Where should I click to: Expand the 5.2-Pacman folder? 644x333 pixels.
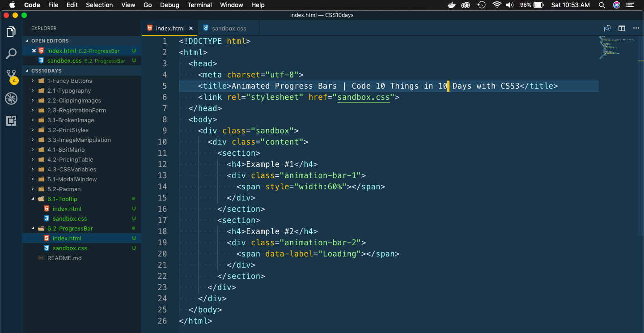tap(82, 189)
